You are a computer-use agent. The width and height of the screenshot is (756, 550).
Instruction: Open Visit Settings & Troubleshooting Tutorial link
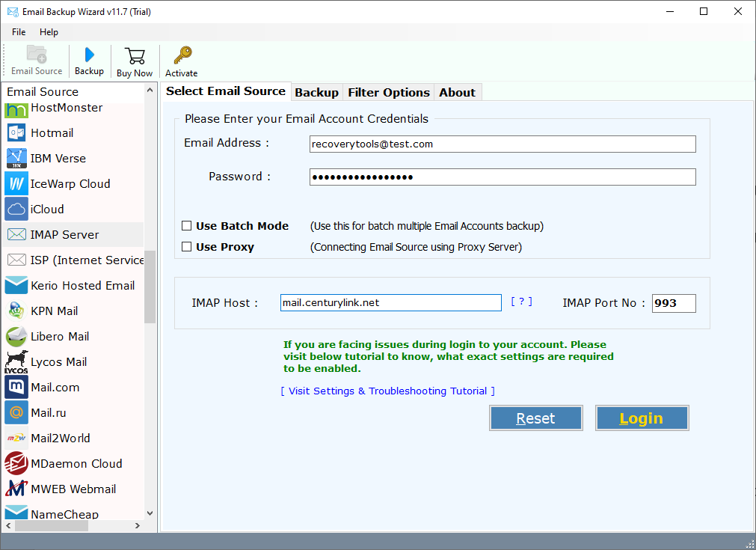(x=387, y=391)
